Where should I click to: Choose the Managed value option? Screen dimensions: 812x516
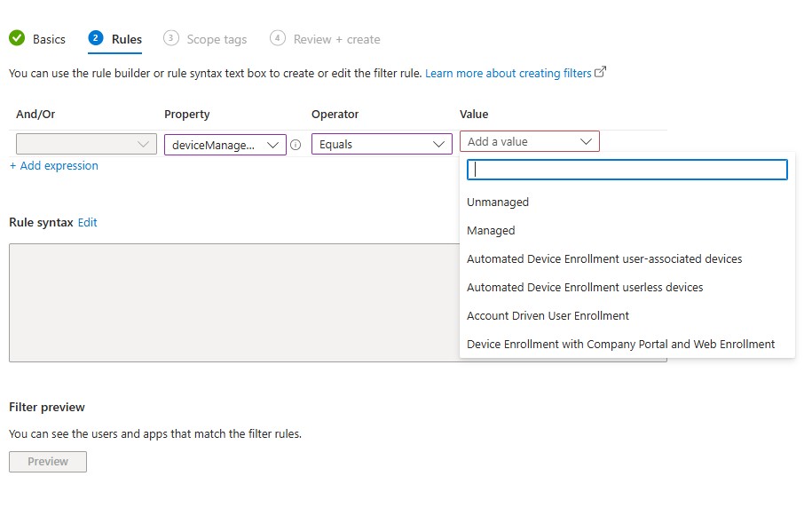491,231
